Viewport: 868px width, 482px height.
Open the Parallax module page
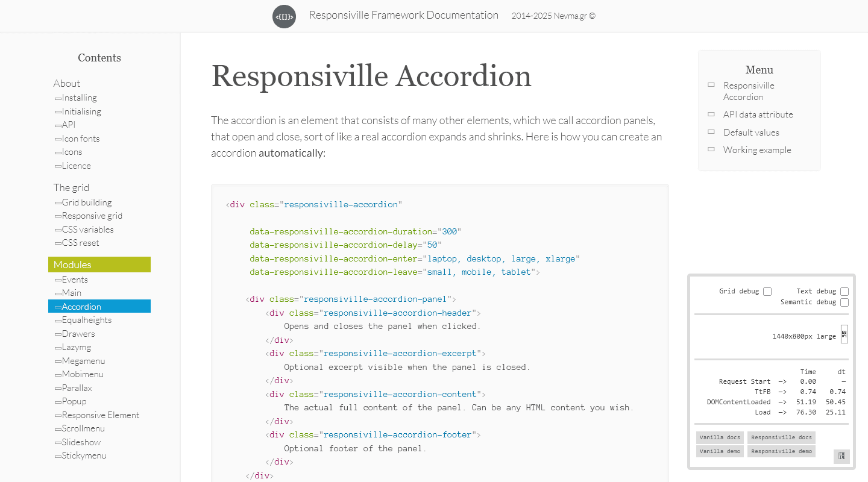pos(77,388)
